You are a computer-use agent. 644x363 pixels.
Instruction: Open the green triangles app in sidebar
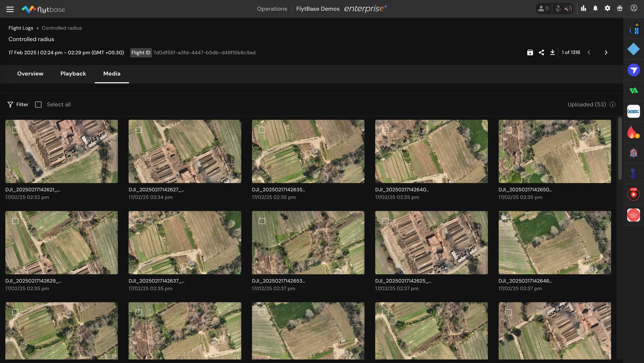[x=634, y=91]
